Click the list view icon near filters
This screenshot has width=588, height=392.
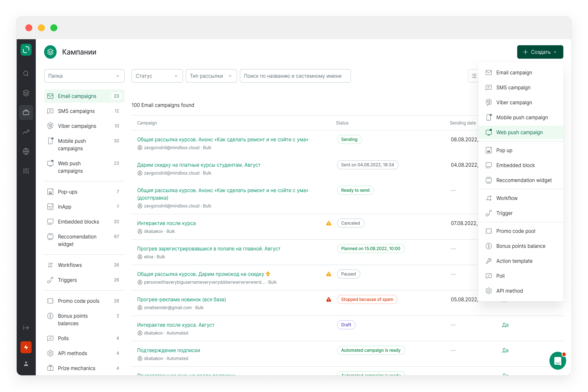(x=474, y=76)
